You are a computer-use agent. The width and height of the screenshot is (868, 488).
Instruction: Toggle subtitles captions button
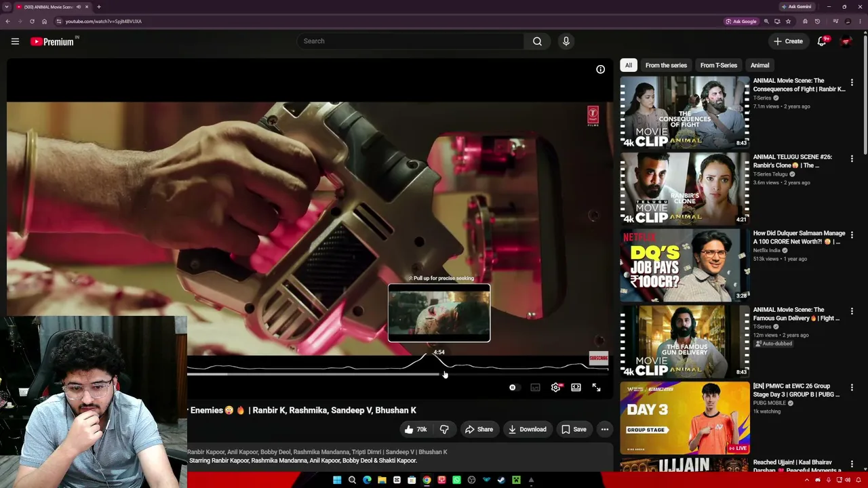click(535, 388)
